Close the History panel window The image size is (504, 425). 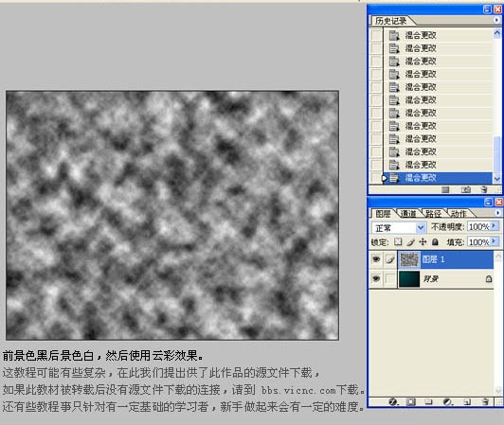click(x=498, y=9)
